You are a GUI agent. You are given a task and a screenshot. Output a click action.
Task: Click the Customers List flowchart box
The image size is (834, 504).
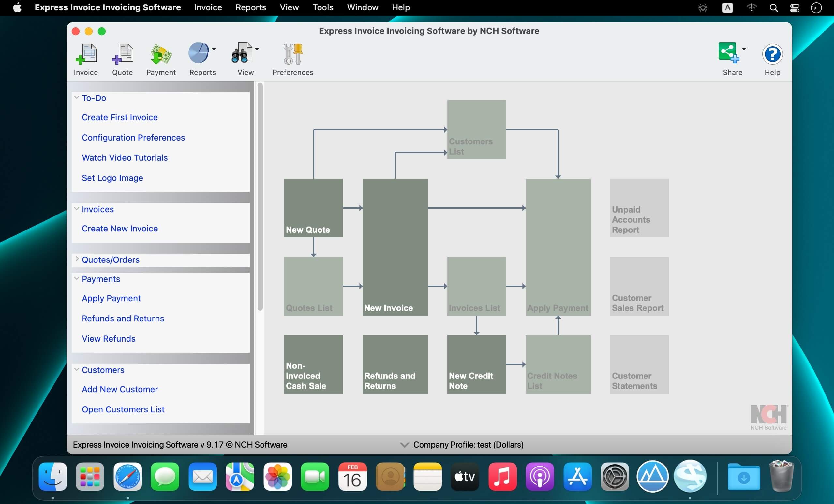point(477,130)
